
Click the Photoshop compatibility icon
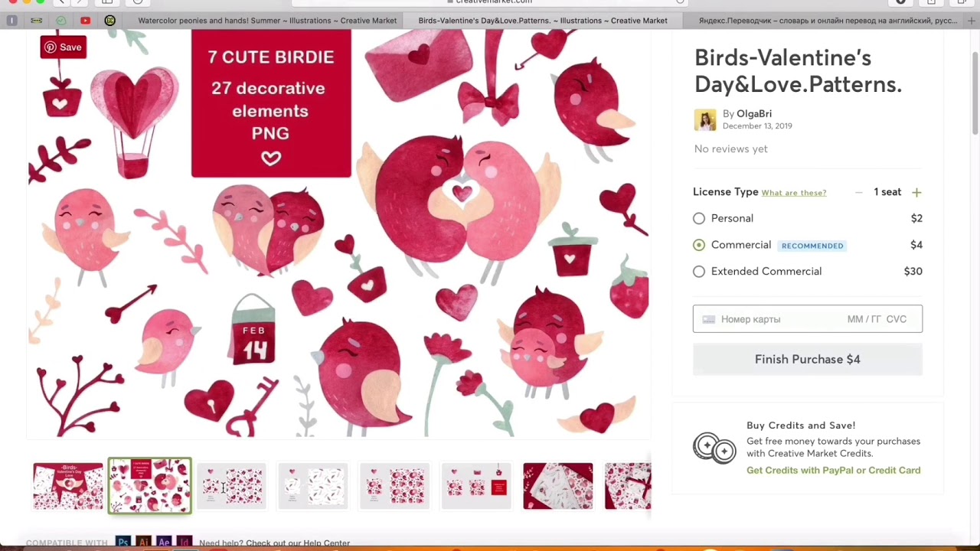point(122,543)
